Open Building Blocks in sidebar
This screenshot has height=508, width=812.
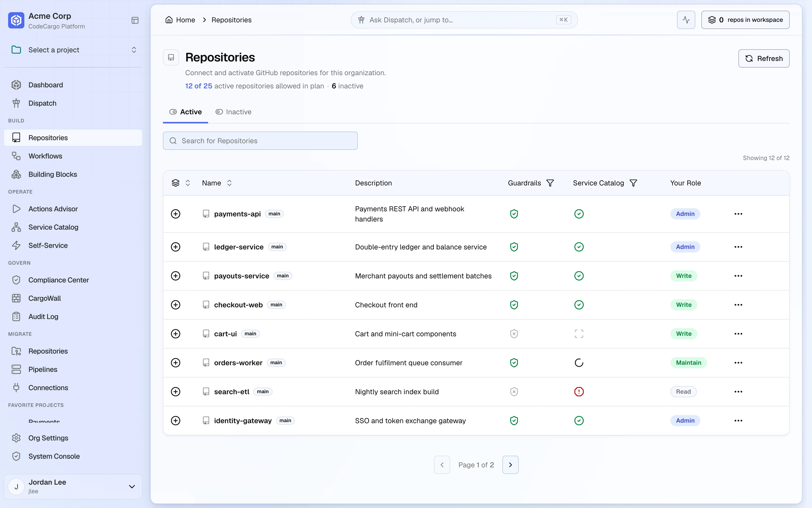(73, 174)
